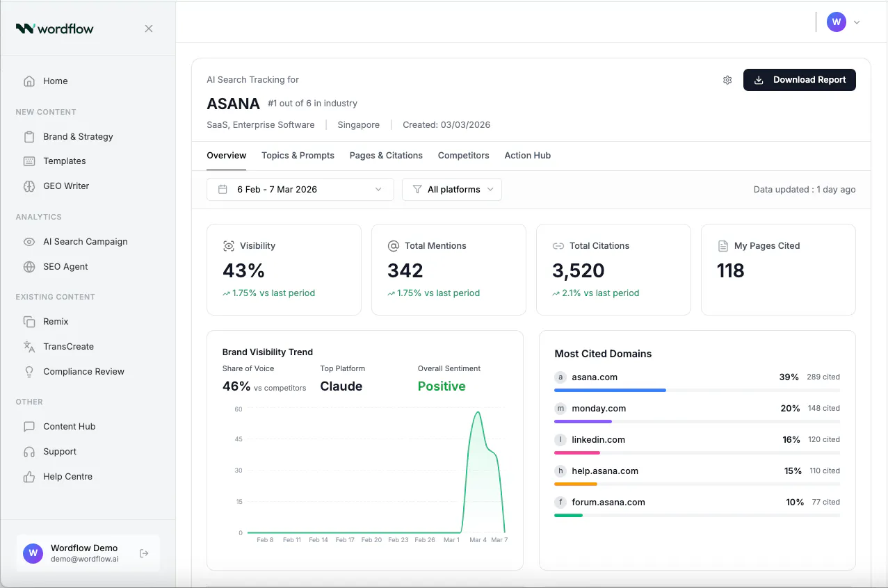Click the linkedin.com domain row label
The width and height of the screenshot is (888, 588).
[598, 439]
